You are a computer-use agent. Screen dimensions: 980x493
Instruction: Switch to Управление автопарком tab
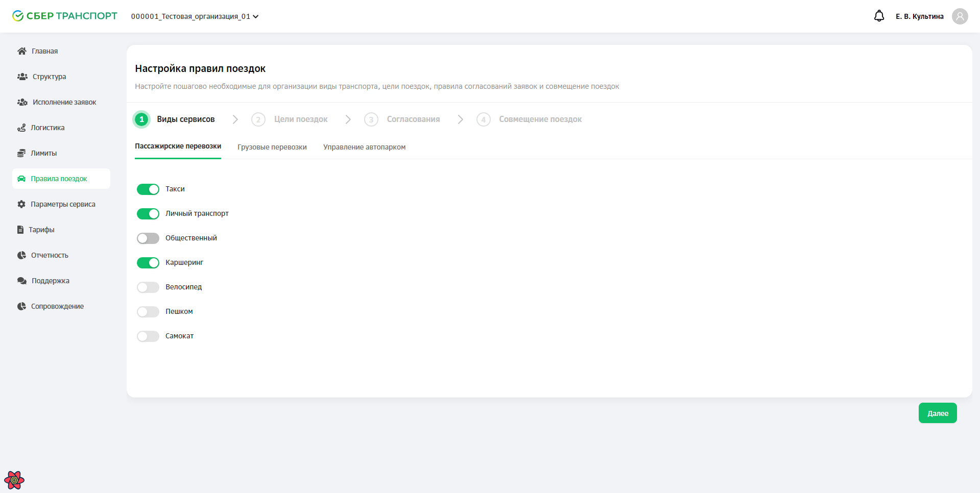[x=364, y=147]
